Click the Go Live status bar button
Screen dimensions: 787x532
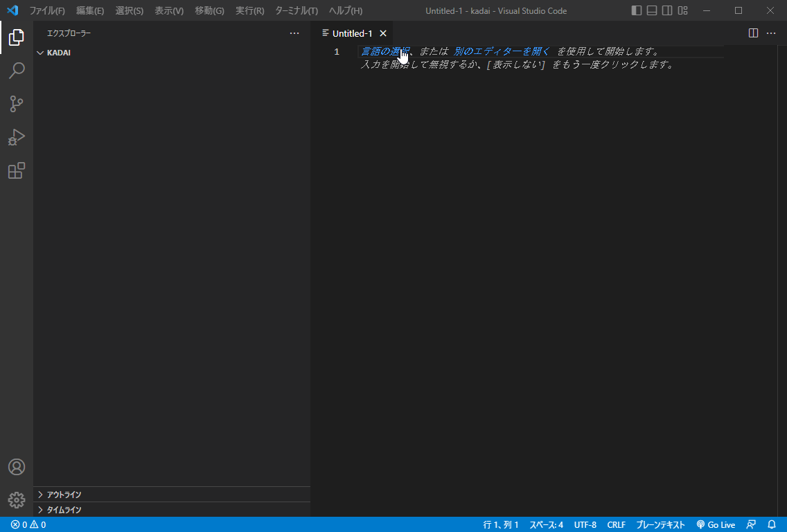[x=716, y=524]
